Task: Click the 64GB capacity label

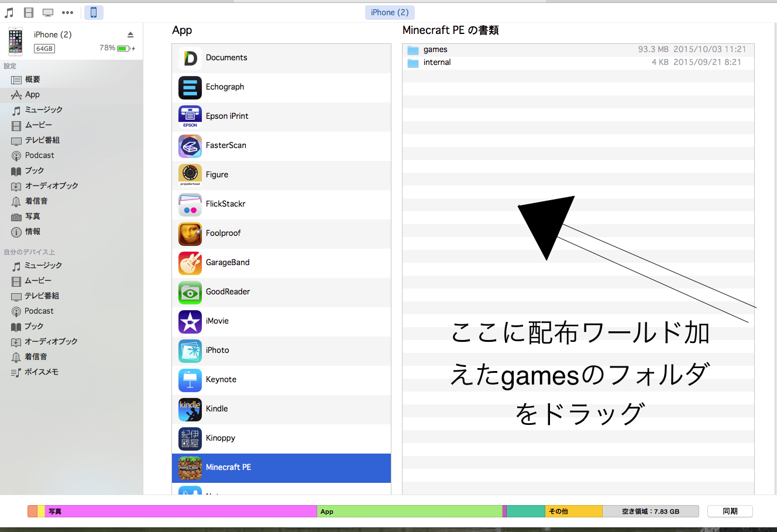Action: (44, 49)
